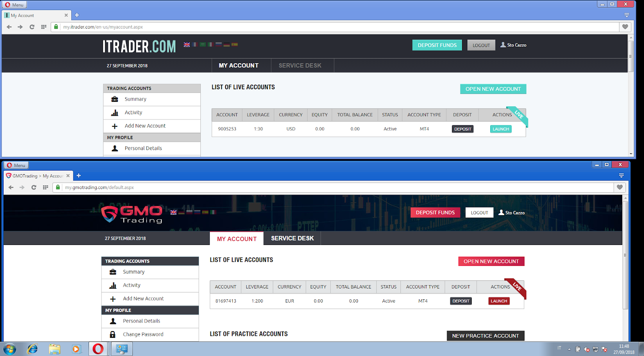Launch iTrader account 9005253
This screenshot has height=356, width=644.
[501, 129]
